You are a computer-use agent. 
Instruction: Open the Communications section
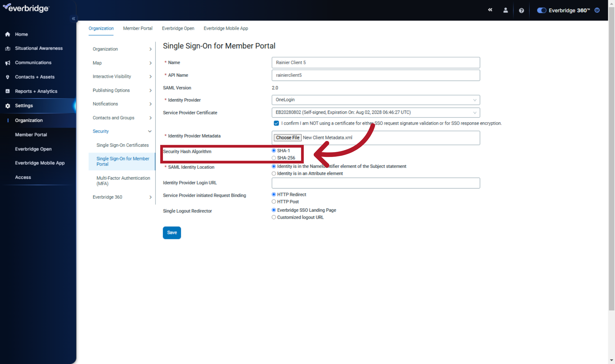(33, 62)
